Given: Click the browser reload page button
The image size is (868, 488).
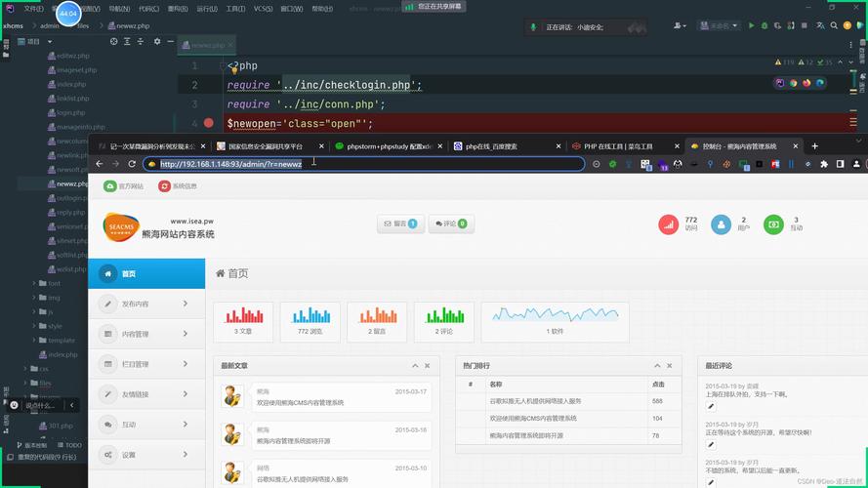Looking at the screenshot, I should pyautogui.click(x=132, y=164).
